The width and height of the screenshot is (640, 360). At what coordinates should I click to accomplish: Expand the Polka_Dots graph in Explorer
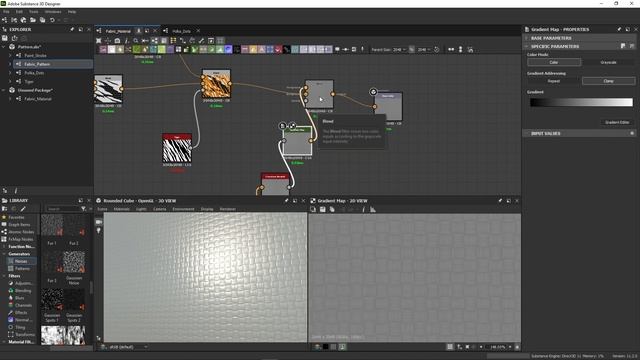(10, 73)
